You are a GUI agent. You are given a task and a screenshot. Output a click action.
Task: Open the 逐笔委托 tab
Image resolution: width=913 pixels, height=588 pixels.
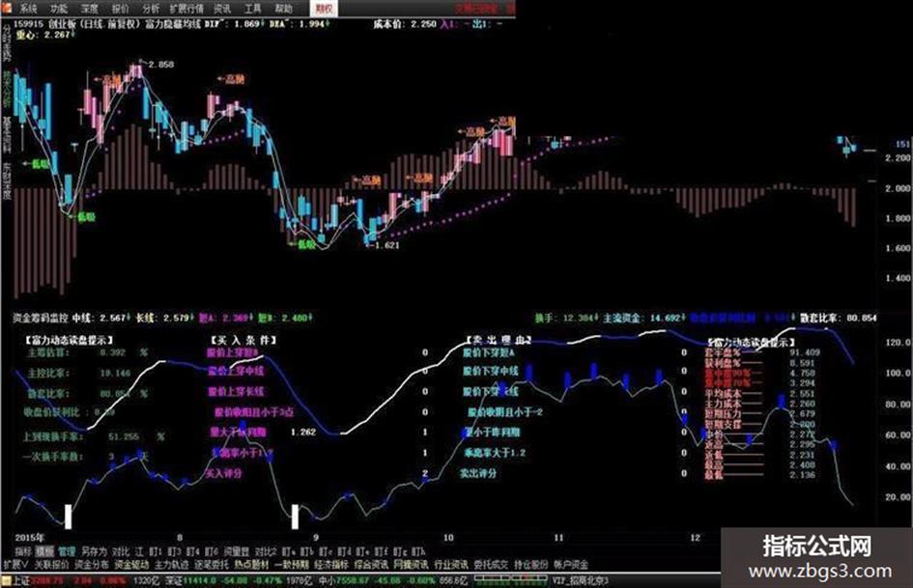point(212,564)
